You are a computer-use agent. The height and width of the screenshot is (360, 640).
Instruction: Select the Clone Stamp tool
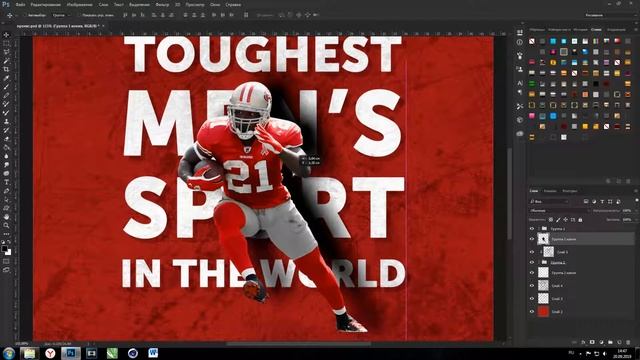(6, 121)
